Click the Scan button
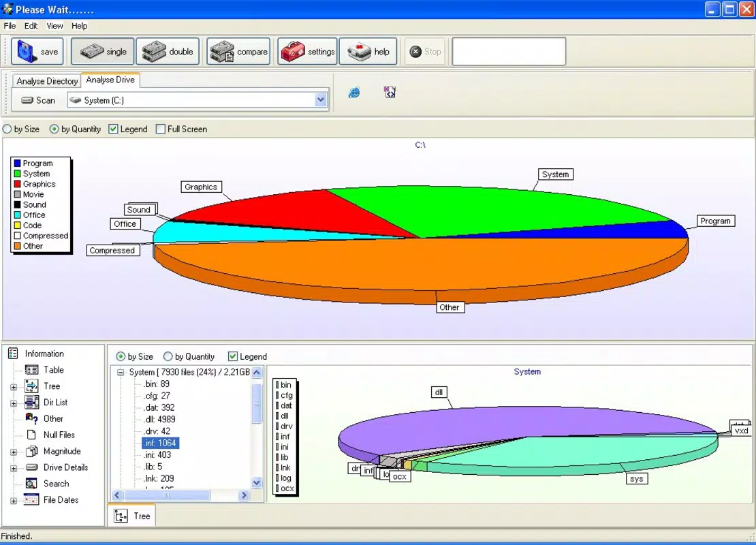Image resolution: width=756 pixels, height=545 pixels. (39, 100)
